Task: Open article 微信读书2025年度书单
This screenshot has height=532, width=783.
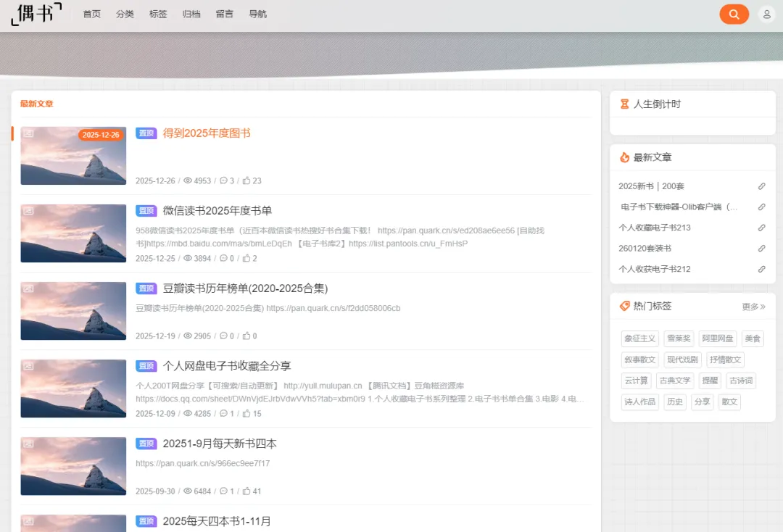Action: (x=217, y=211)
